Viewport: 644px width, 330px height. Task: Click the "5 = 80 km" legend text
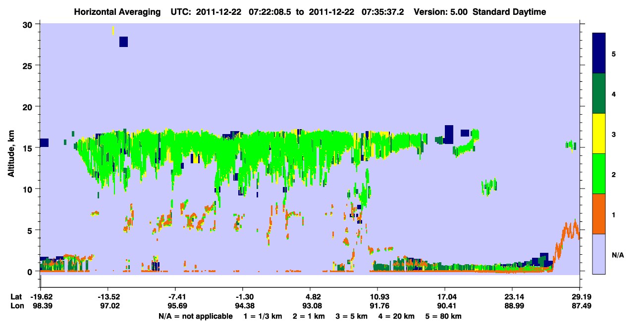443,316
